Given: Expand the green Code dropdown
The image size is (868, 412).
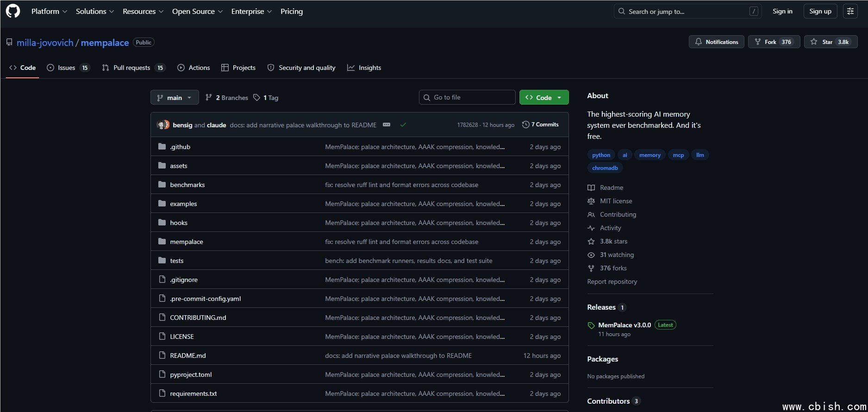Looking at the screenshot, I should point(544,98).
